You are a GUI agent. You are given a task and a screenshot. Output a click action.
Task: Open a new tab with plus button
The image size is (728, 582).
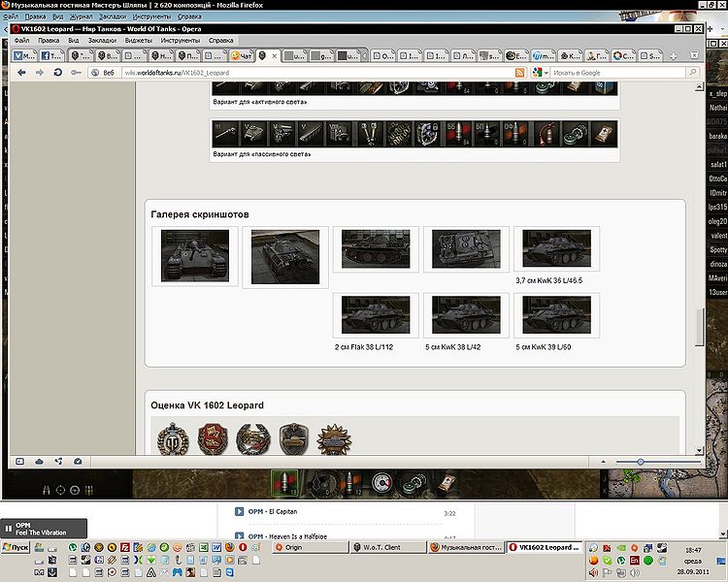674,55
